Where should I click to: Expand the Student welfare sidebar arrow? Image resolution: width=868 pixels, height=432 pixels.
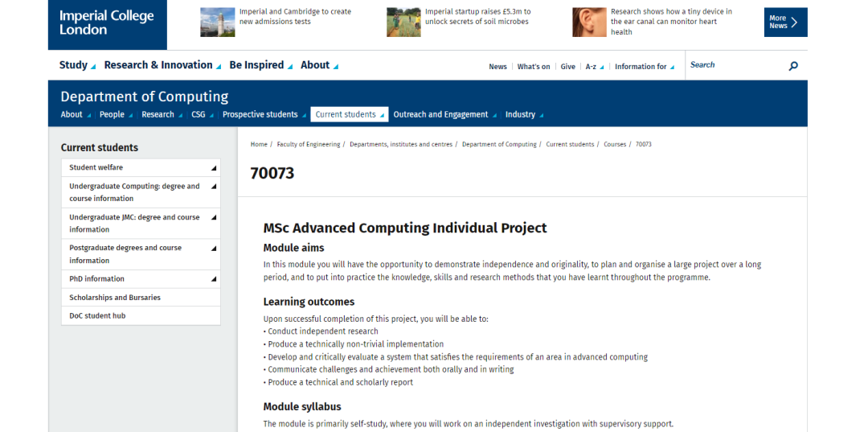point(214,168)
